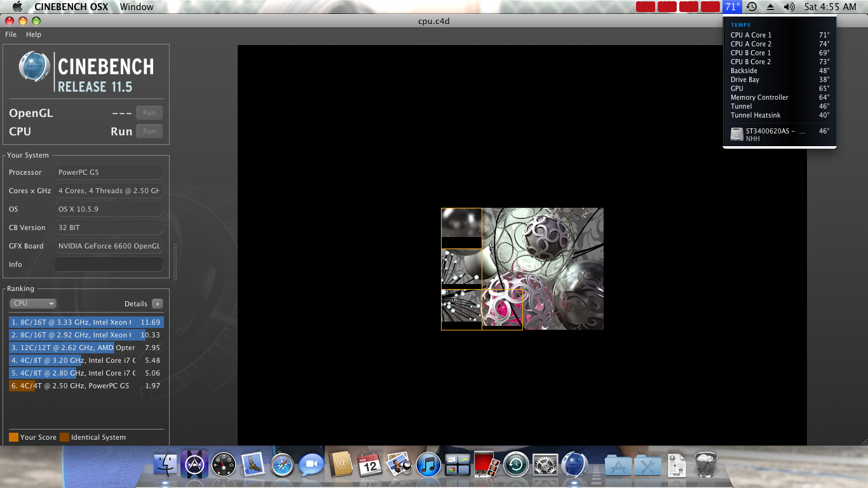The image size is (868, 488).
Task: Click the OS X 10.5.9 value
Action: click(109, 209)
